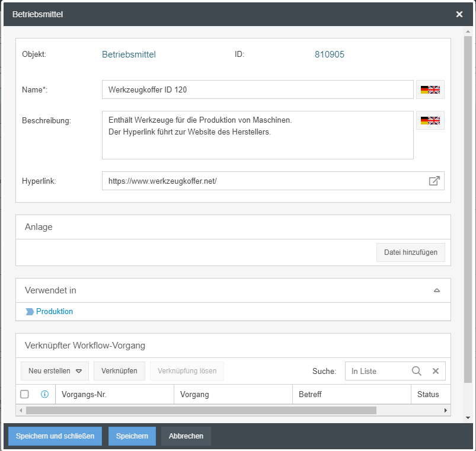476x451 pixels.
Task: Open the Neu erstellen dropdown
Action: (x=55, y=371)
